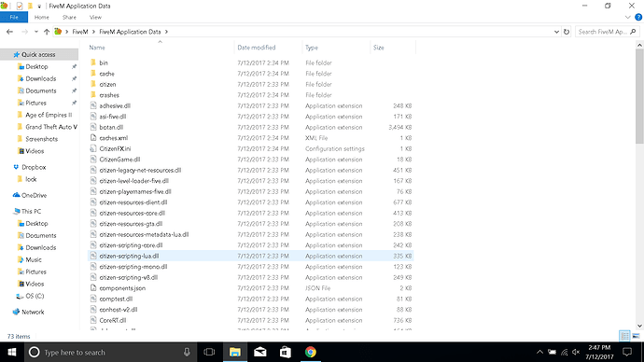This screenshot has height=362, width=644.
Task: Open Google Chrome from taskbar
Action: (311, 352)
